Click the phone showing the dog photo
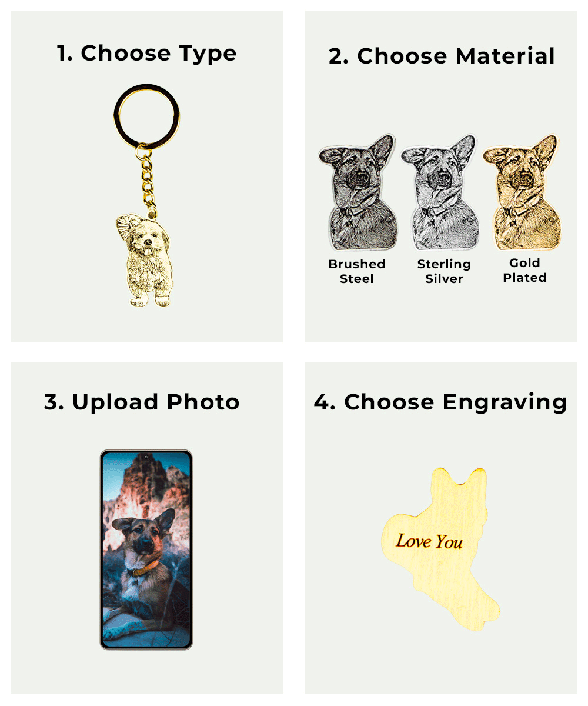588x706 pixels. click(146, 550)
